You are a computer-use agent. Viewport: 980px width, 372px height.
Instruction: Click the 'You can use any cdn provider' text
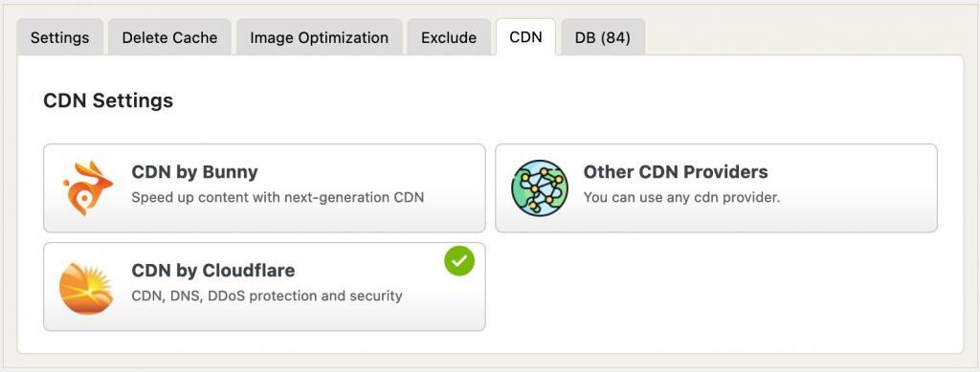[681, 197]
